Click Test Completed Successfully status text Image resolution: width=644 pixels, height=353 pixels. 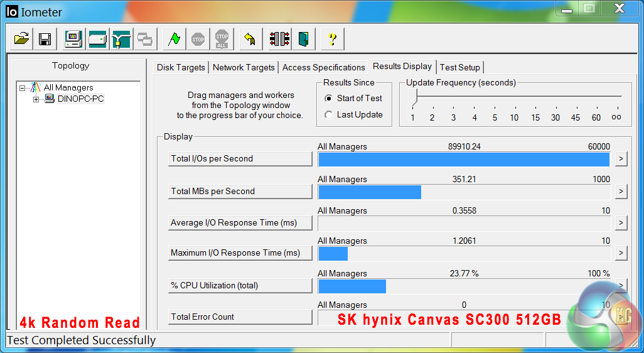click(82, 340)
